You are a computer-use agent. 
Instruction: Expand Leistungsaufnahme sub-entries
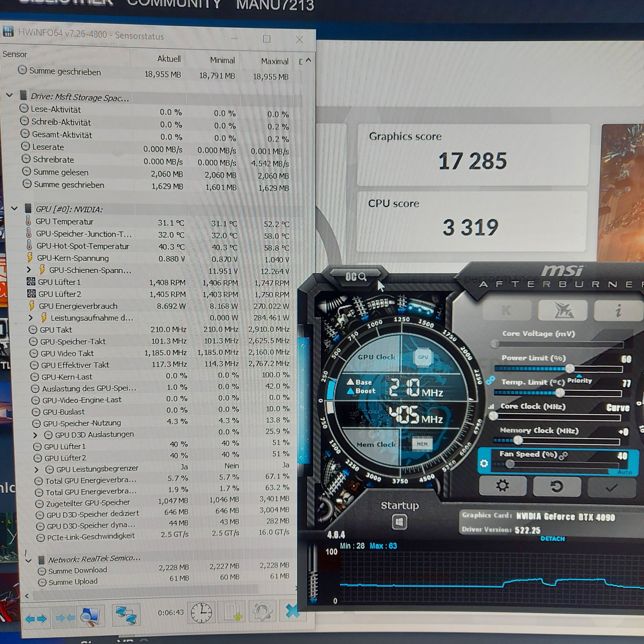point(31,317)
